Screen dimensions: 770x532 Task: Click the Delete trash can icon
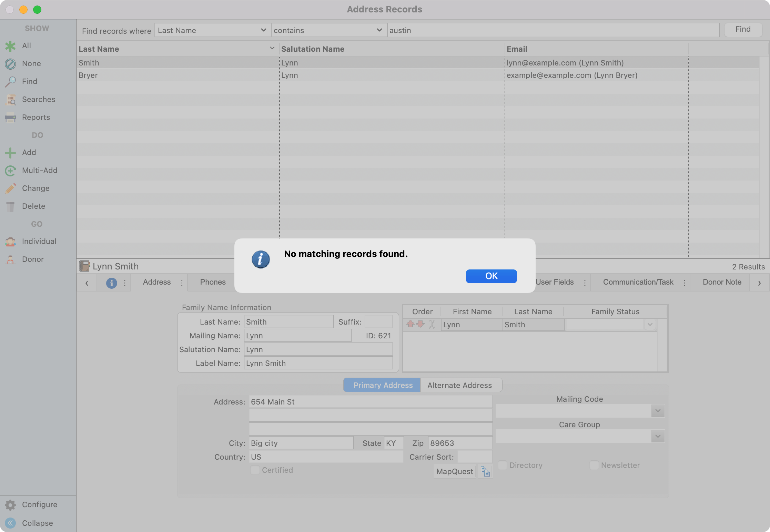tap(10, 206)
